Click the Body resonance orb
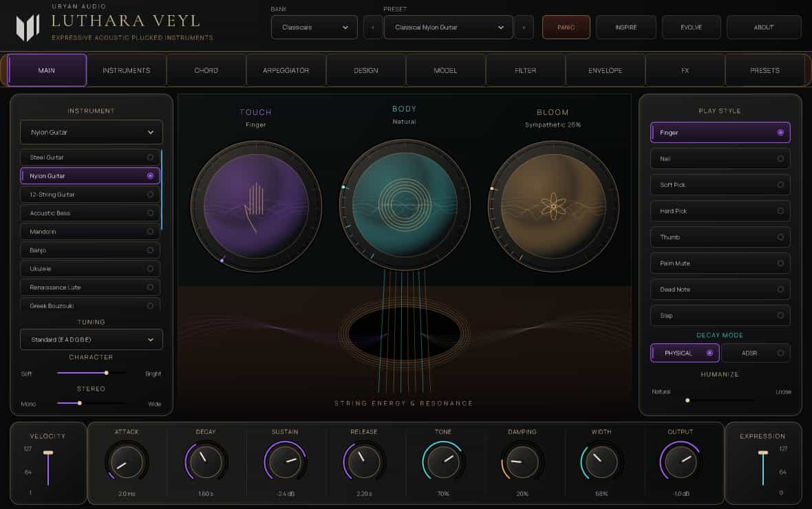The height and width of the screenshot is (509, 812). [405, 205]
